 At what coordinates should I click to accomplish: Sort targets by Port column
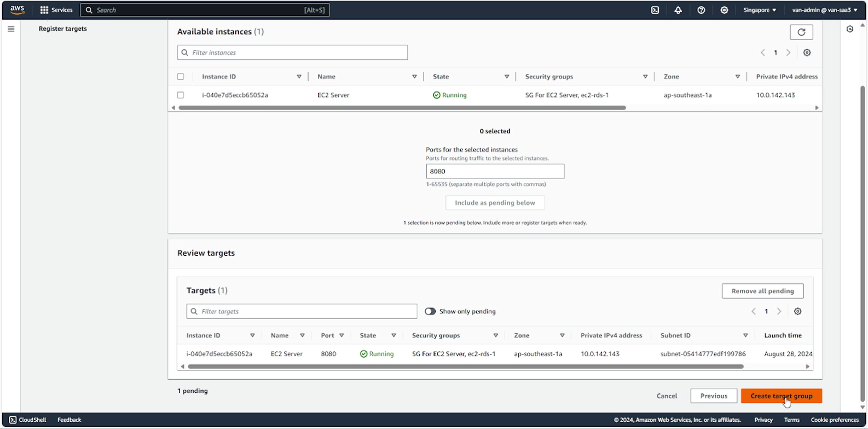pyautogui.click(x=342, y=335)
